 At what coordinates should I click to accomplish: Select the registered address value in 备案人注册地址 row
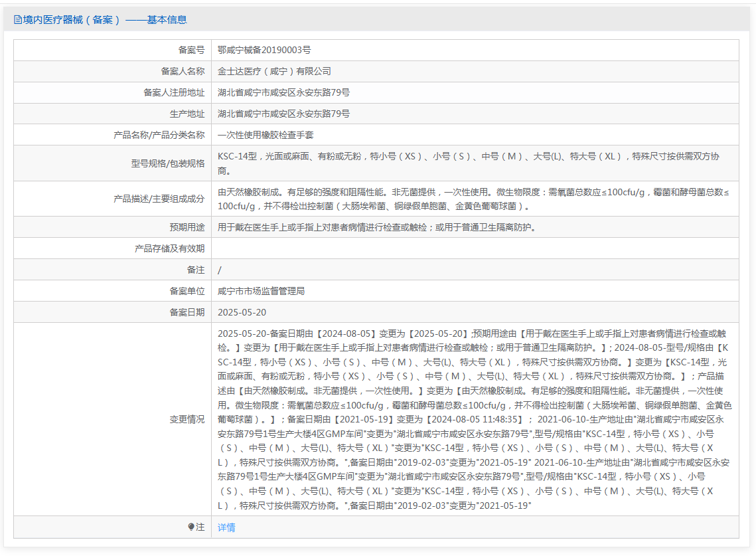point(283,93)
